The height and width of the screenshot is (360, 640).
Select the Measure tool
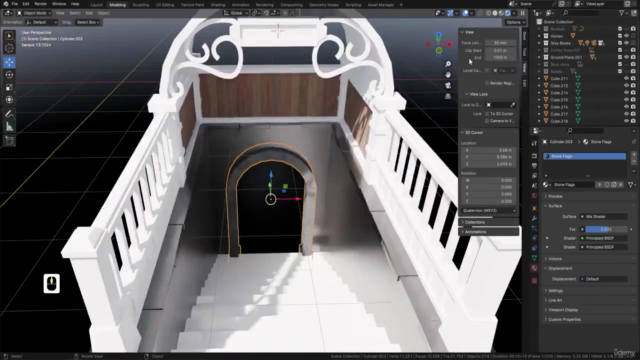[x=9, y=127]
